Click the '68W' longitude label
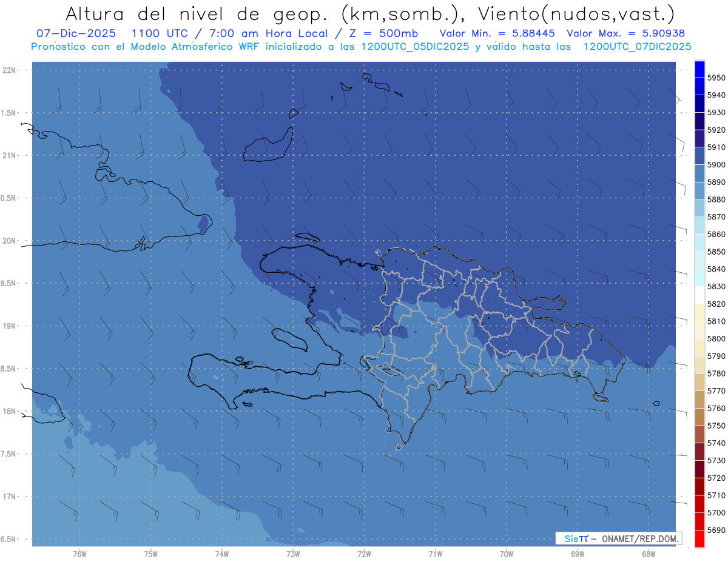Screen dimensions: 728x562 (x=649, y=554)
